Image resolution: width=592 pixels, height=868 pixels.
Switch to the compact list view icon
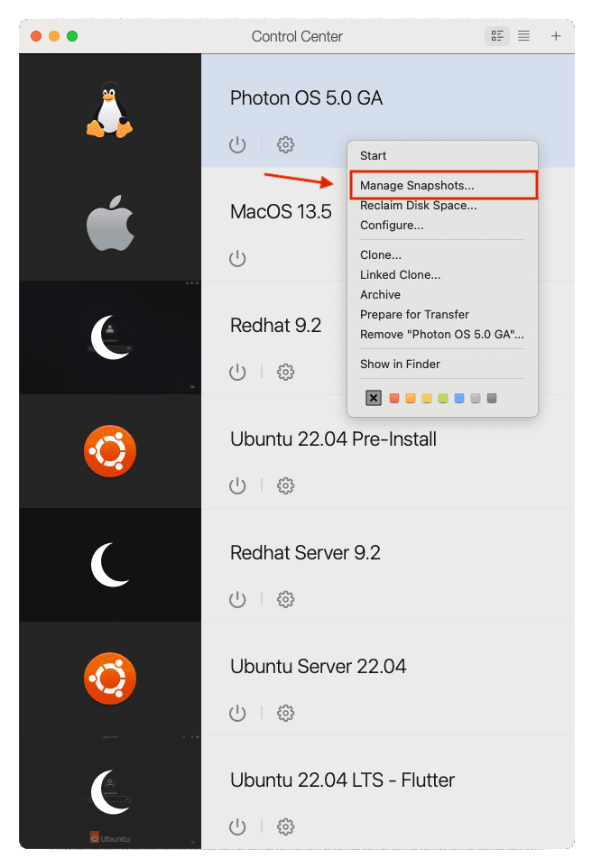tap(523, 36)
